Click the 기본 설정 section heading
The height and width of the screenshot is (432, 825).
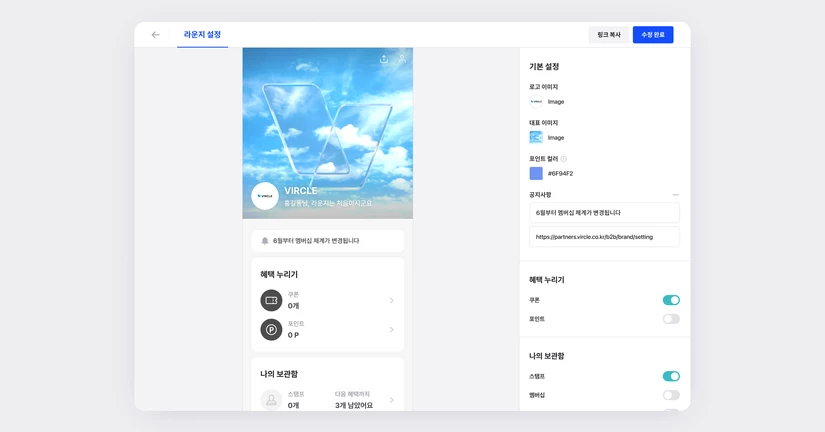point(544,67)
